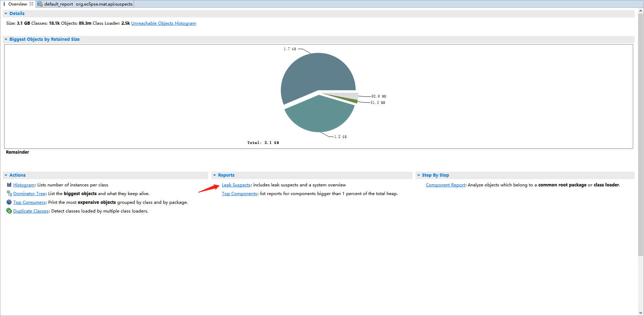Click the 'Objects: 89.3m' details text
This screenshot has width=644, height=316.
pyautogui.click(x=76, y=23)
